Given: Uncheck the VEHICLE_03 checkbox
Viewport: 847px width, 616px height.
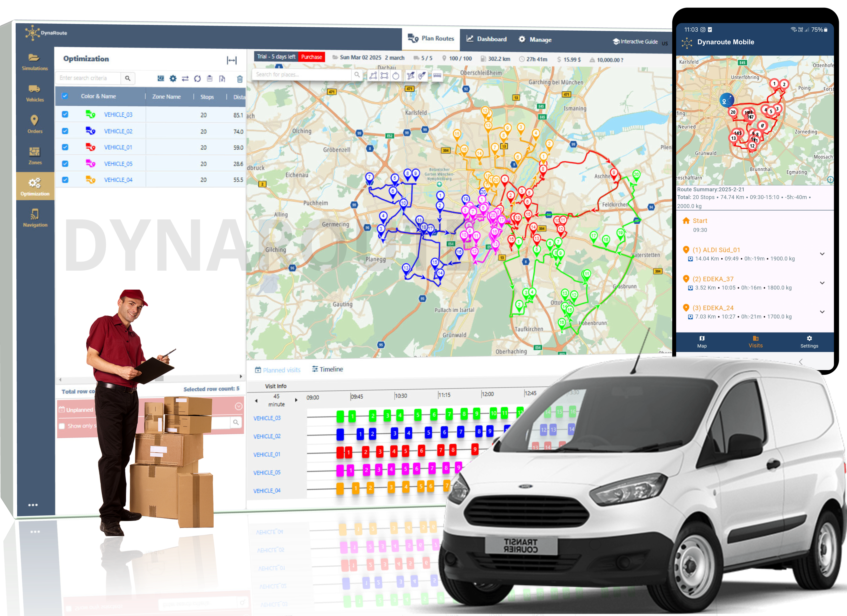Looking at the screenshot, I should coord(65,114).
